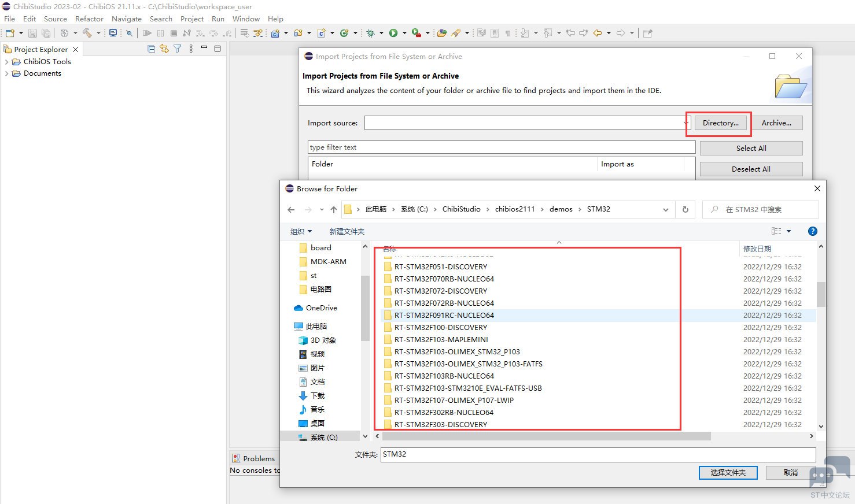Click the 取消 button

pos(791,473)
